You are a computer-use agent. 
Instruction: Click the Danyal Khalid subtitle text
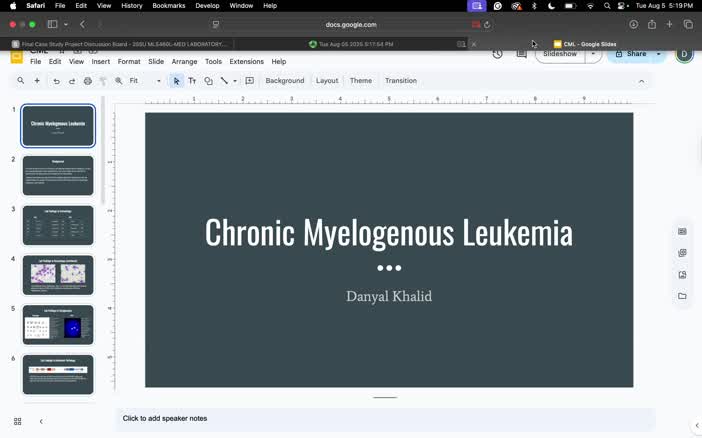click(x=389, y=296)
